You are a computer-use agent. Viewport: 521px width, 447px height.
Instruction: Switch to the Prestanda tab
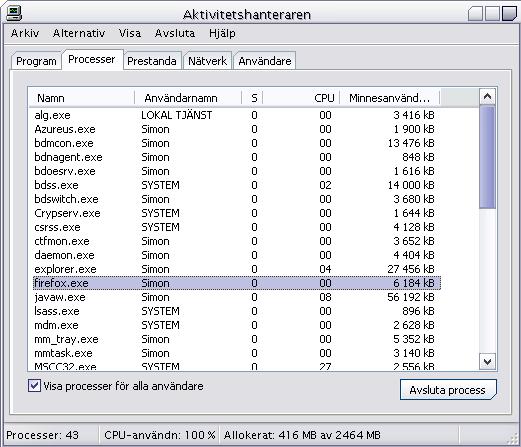pos(152,61)
